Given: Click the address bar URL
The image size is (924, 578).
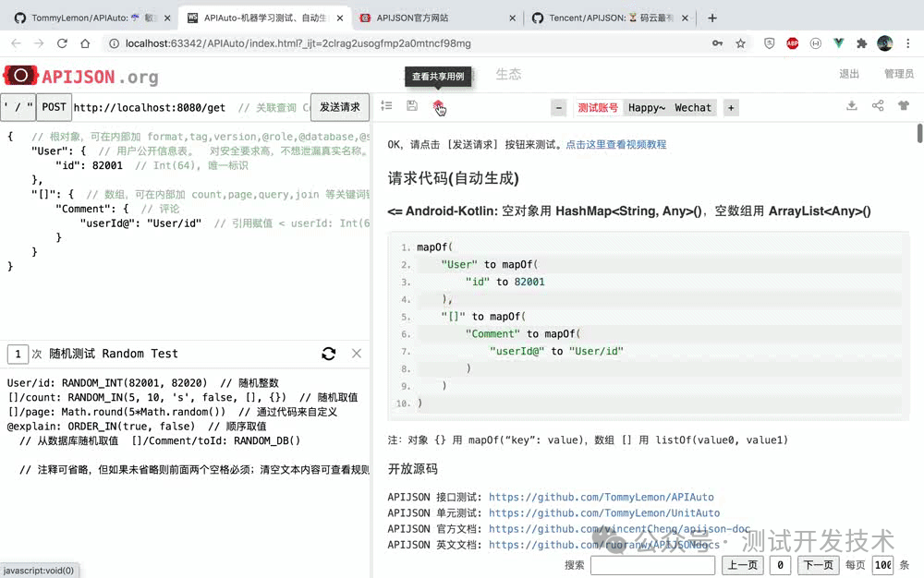Looking at the screenshot, I should (x=298, y=43).
